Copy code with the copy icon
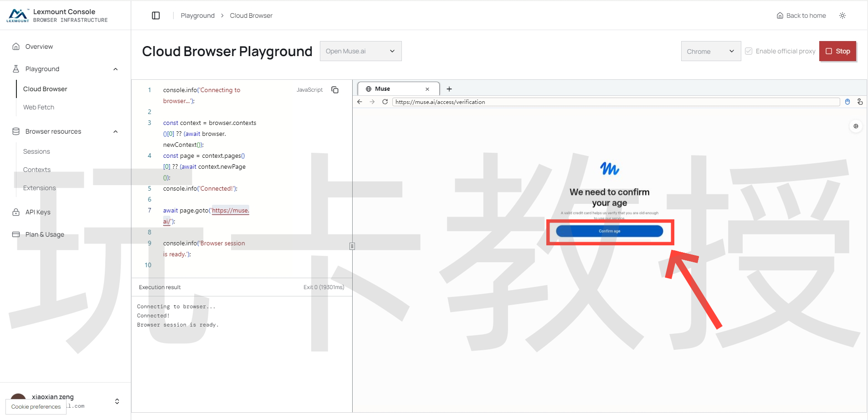Viewport: 868px width, 420px height. click(335, 90)
